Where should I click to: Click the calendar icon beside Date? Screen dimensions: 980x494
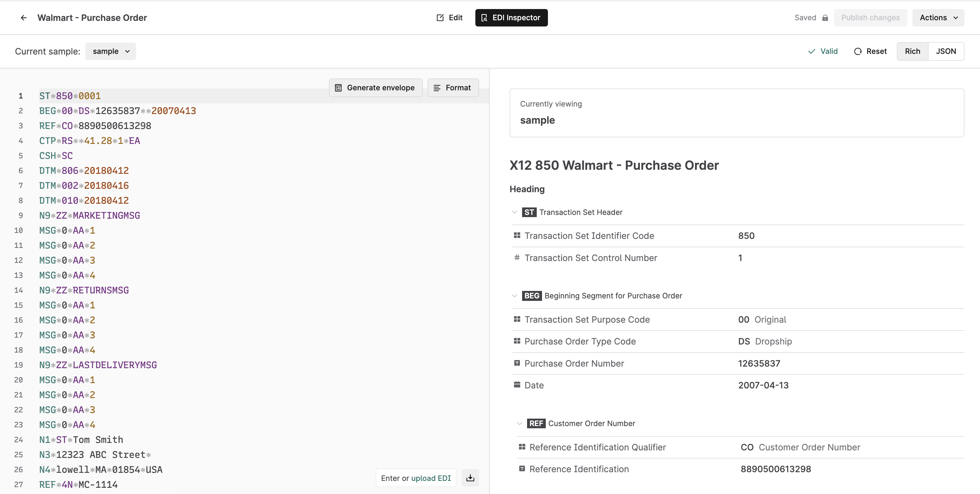coord(517,385)
